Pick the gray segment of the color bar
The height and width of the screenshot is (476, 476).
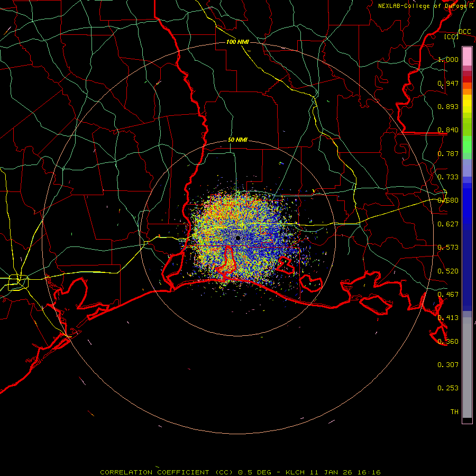467,368
